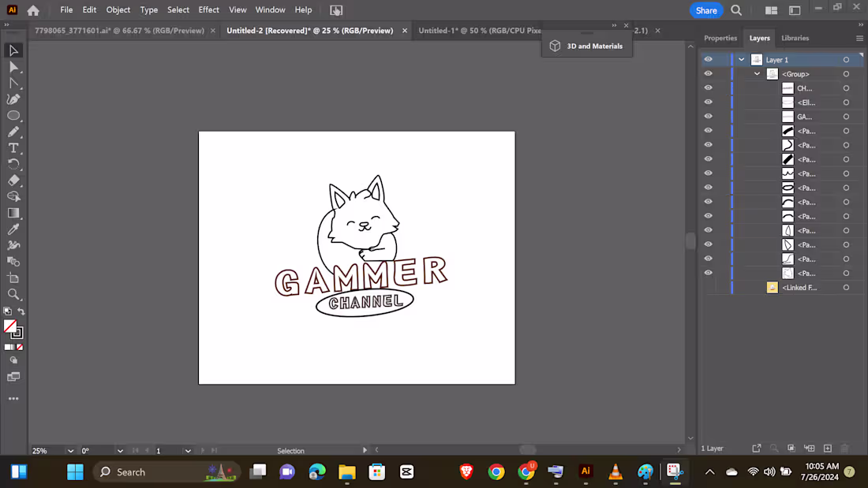This screenshot has width=868, height=488.
Task: Select the Selection tool arrow
Action: pos(13,50)
